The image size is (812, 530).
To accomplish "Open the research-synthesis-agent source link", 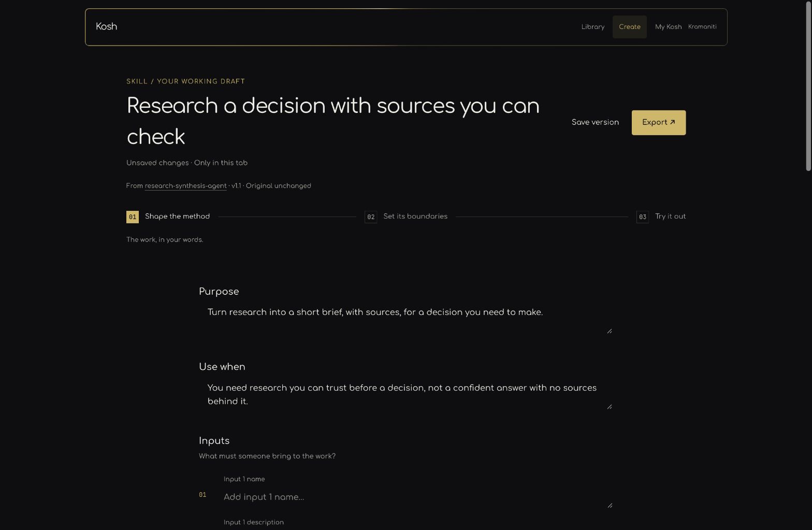I will point(185,186).
